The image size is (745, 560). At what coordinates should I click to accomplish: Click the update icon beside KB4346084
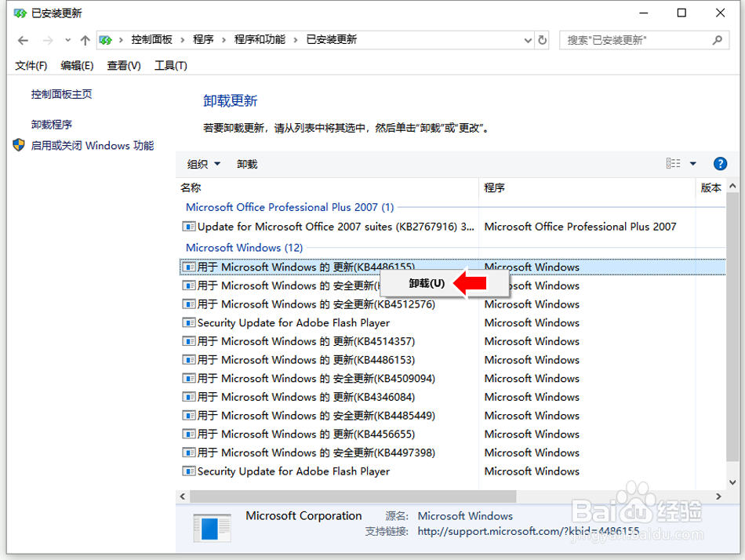[189, 397]
